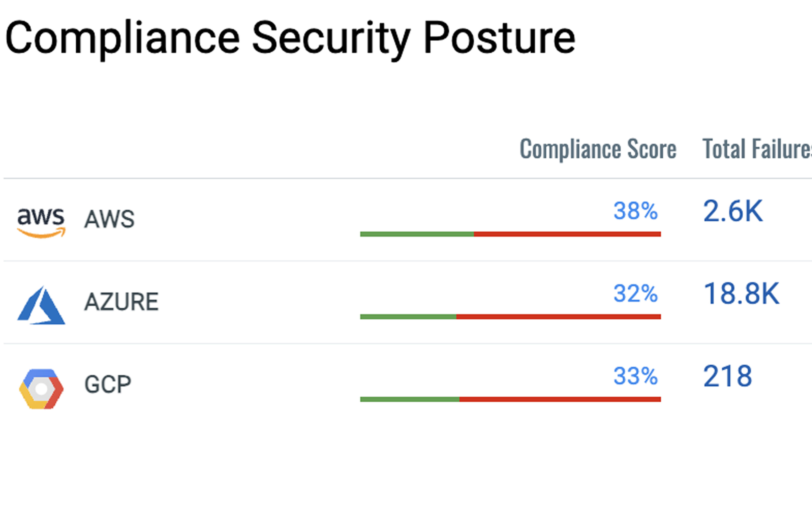812x508 pixels.
Task: Select the AZURE provider name label
Action: tap(121, 302)
